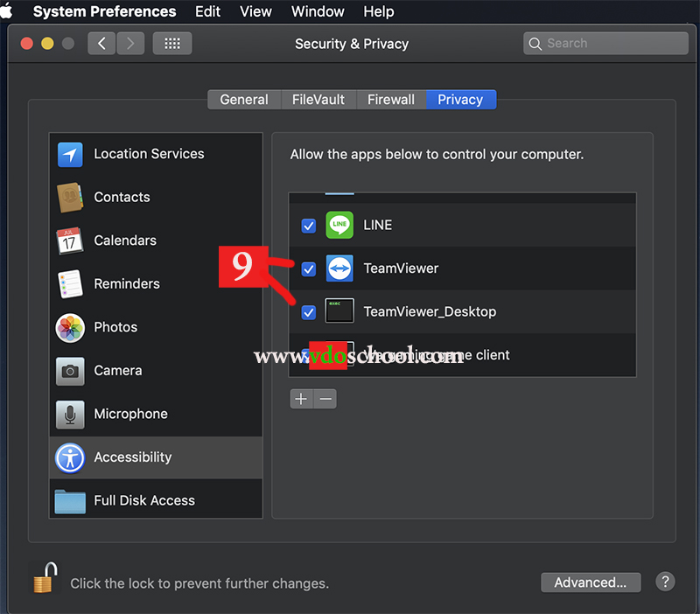Switch to the FileVault tab

click(x=318, y=100)
